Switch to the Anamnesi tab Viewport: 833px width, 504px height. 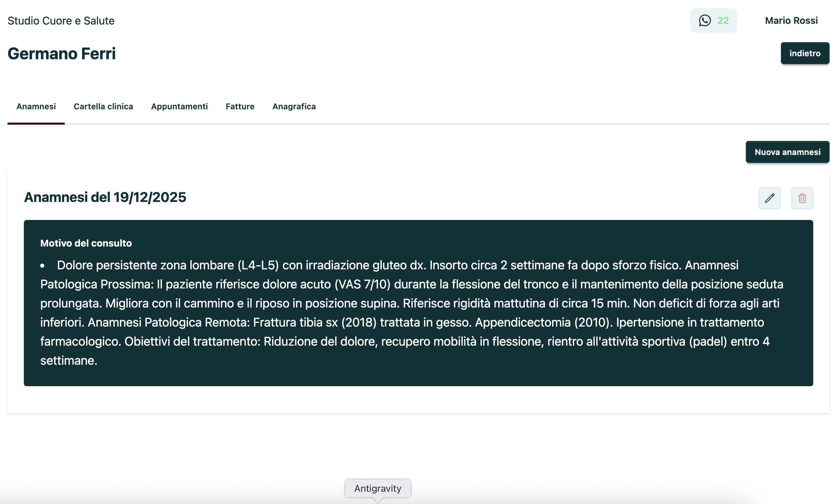[36, 107]
